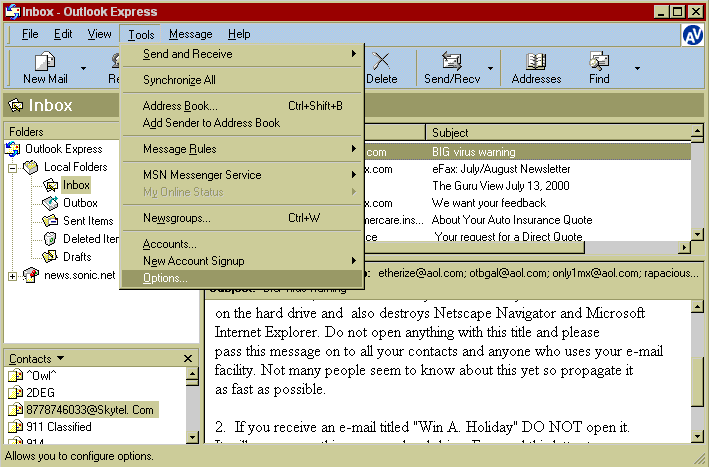Click the Folders pane header
The width and height of the screenshot is (709, 467).
click(x=61, y=132)
